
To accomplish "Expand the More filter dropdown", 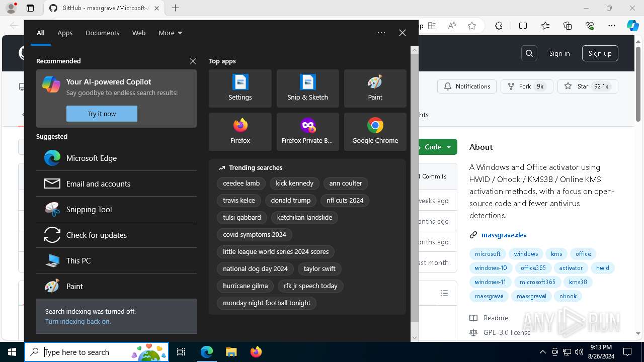I will pos(171,33).
